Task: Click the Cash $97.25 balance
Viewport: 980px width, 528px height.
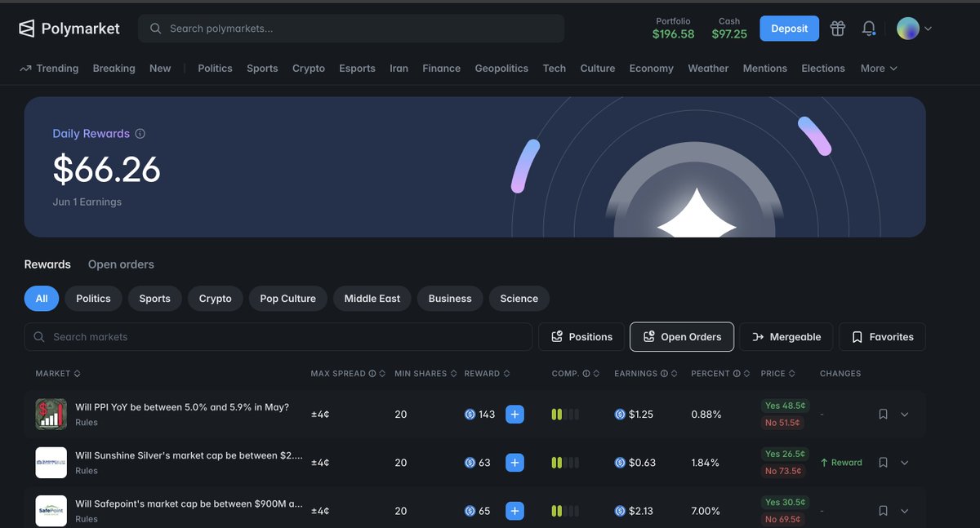Action: click(x=729, y=29)
